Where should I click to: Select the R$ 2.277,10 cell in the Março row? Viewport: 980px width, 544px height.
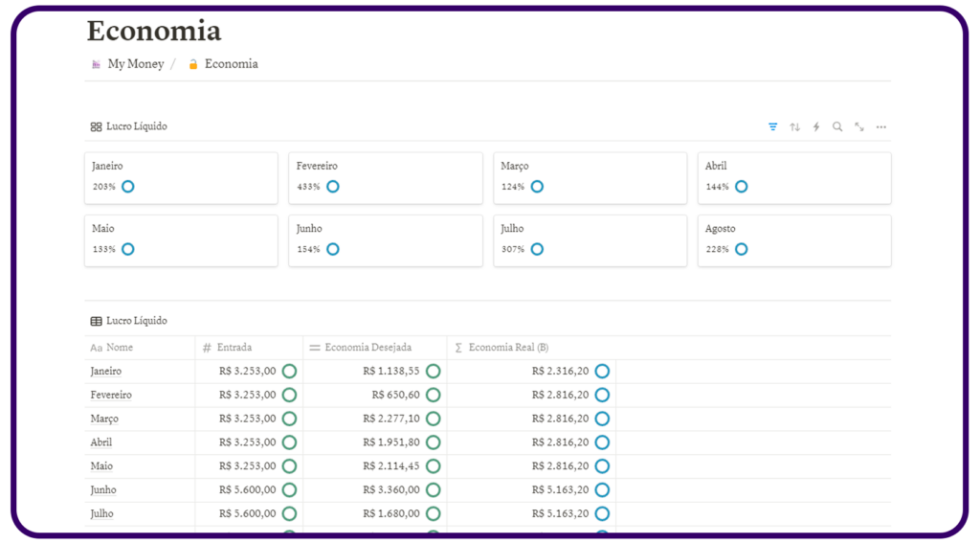click(390, 419)
